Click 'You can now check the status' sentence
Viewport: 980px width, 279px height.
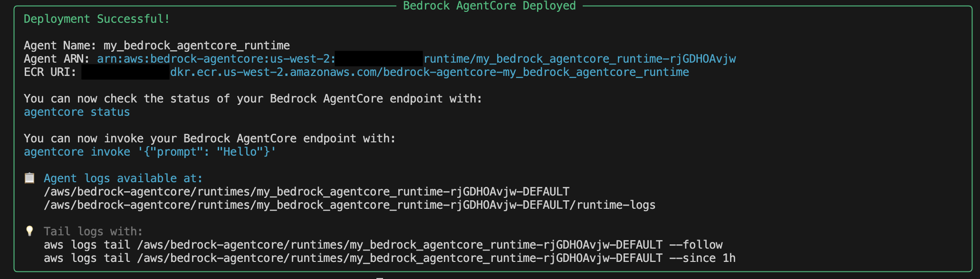(x=253, y=99)
